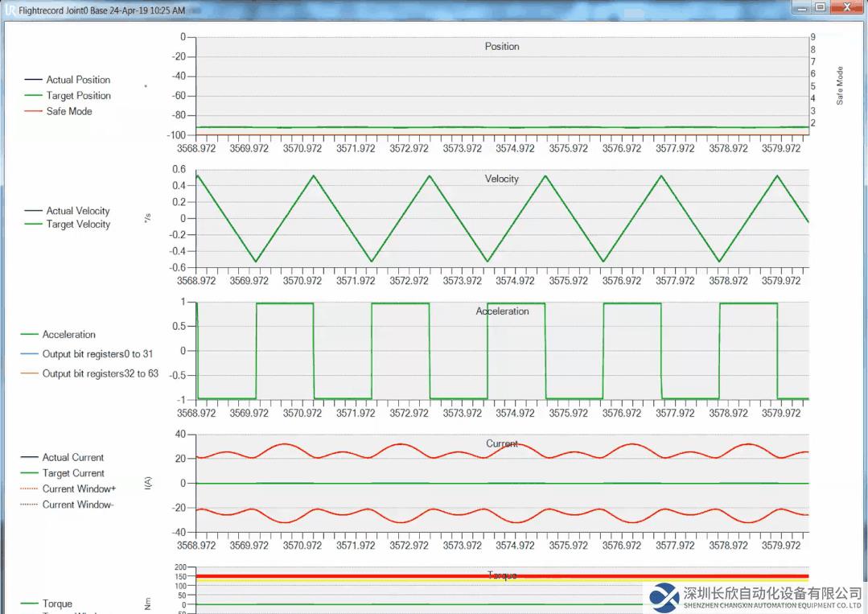Maximize the Flightrecord window
868x614 pixels.
(x=820, y=7)
